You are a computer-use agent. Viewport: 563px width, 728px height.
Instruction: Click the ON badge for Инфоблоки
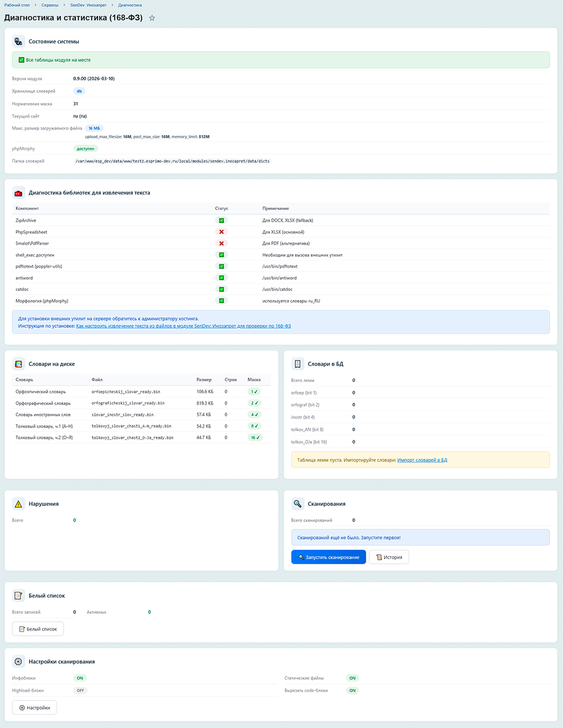pos(80,678)
